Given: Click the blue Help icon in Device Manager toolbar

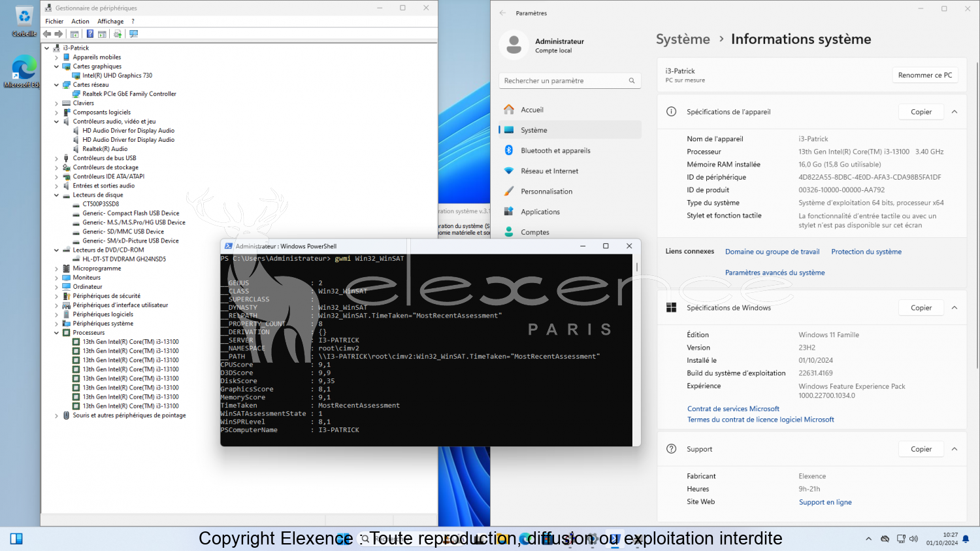Looking at the screenshot, I should [90, 34].
